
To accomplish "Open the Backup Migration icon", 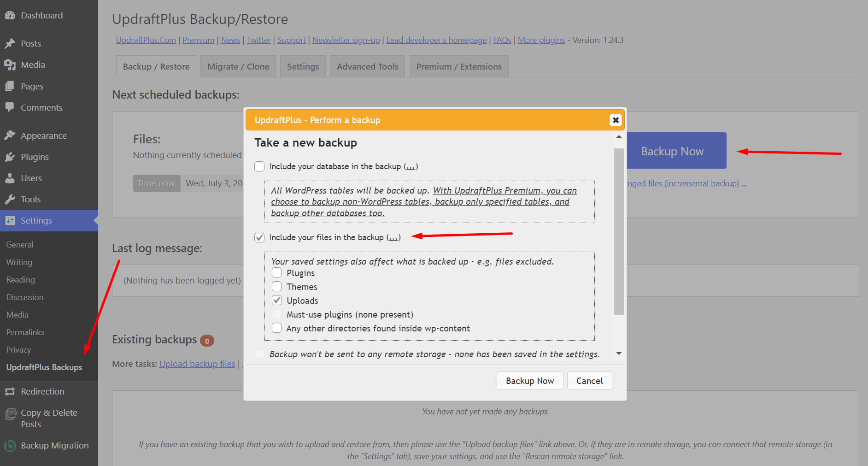I will (x=10, y=445).
